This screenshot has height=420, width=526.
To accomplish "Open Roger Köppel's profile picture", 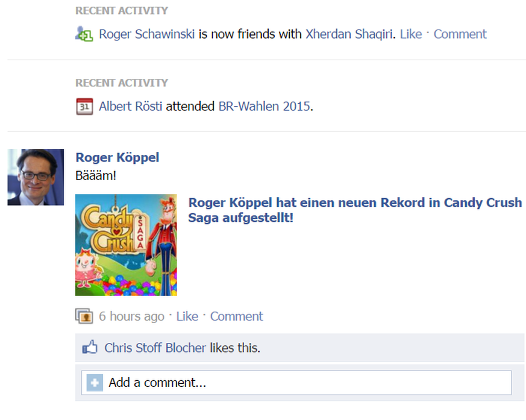I will coord(36,177).
